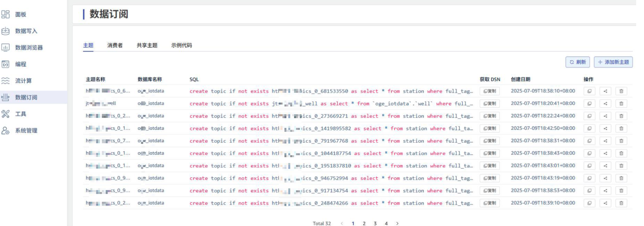Copy DSN for topic created 18:20:41

[489, 104]
